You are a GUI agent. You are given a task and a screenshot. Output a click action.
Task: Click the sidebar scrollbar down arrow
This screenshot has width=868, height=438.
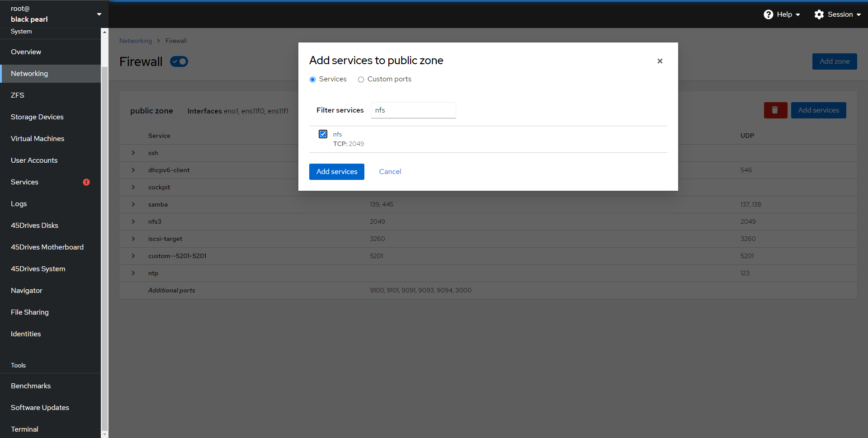tap(104, 434)
